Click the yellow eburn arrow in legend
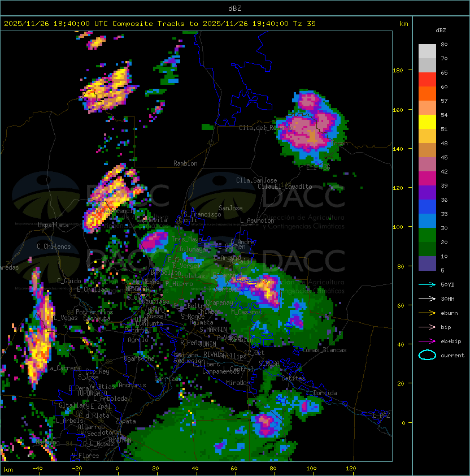The height and width of the screenshot is (476, 470). click(427, 313)
